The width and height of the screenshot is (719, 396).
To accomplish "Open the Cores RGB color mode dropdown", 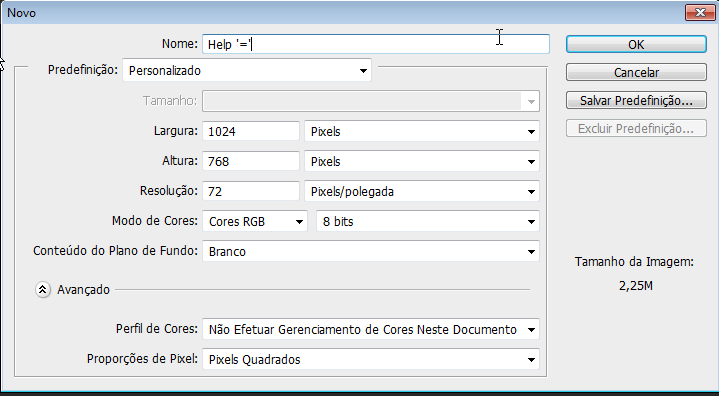I will [x=255, y=221].
